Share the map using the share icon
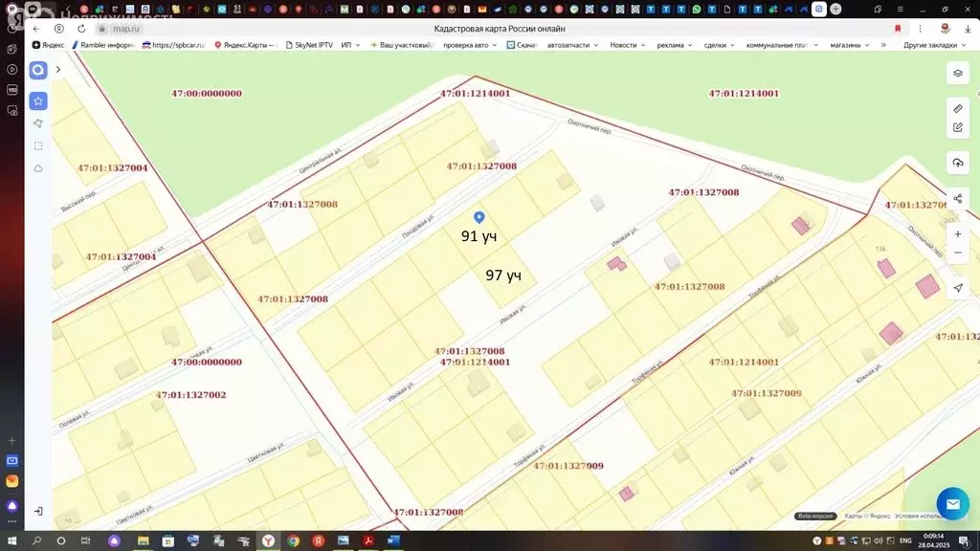Screen dimensions: 980x551 957,199
